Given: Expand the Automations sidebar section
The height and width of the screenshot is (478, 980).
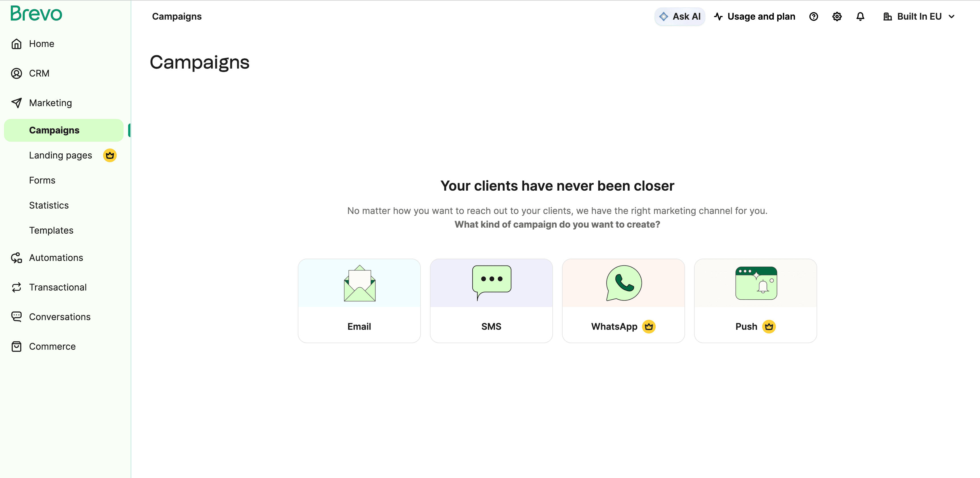Looking at the screenshot, I should coord(56,258).
